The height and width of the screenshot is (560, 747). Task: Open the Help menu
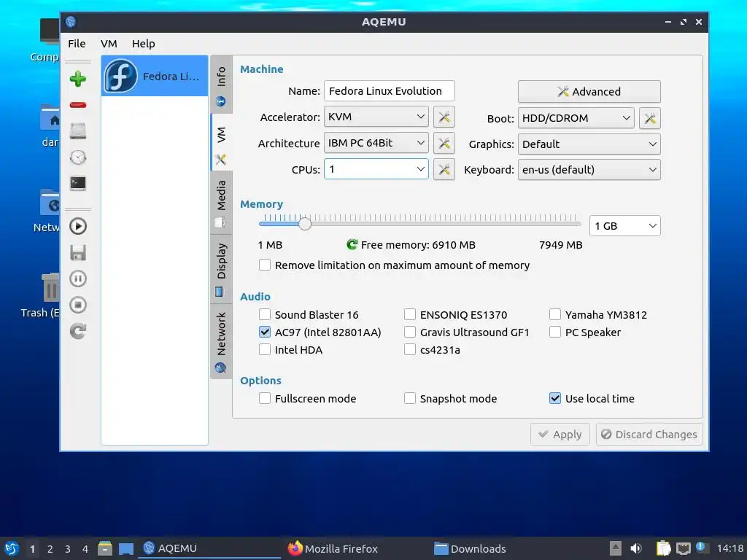point(144,44)
